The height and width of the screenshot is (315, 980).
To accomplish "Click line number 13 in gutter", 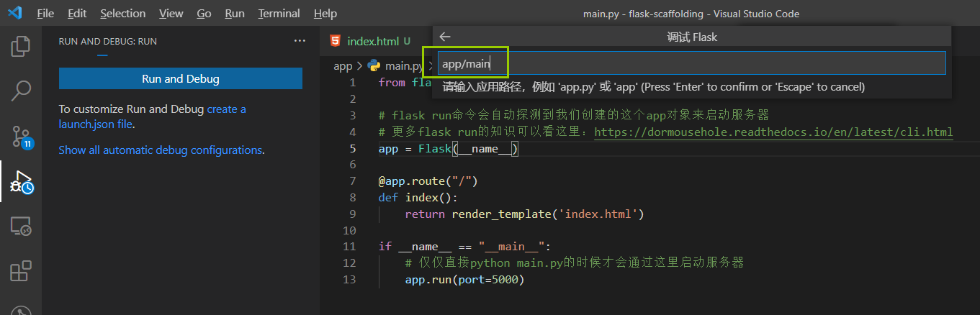I will 349,279.
